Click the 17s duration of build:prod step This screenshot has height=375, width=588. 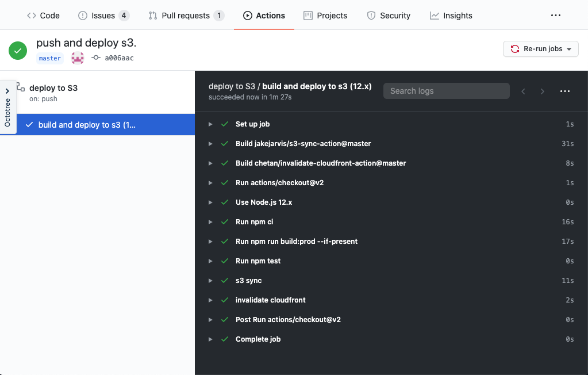pos(567,242)
